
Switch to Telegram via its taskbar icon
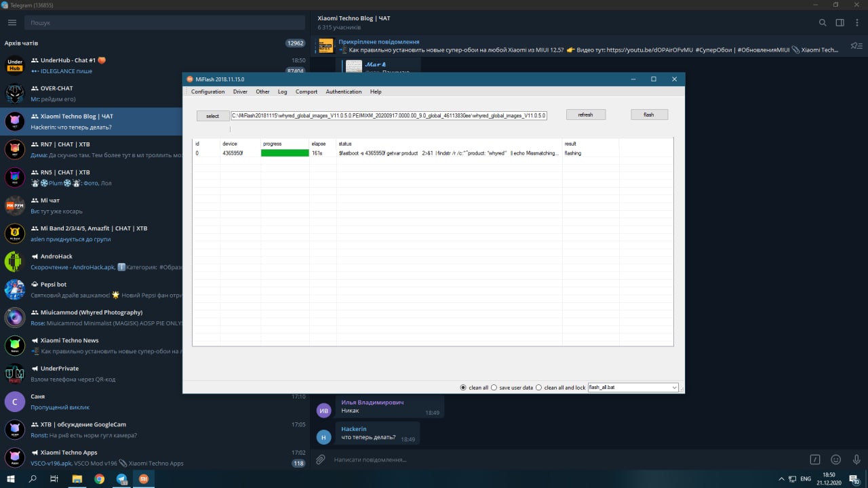click(121, 479)
